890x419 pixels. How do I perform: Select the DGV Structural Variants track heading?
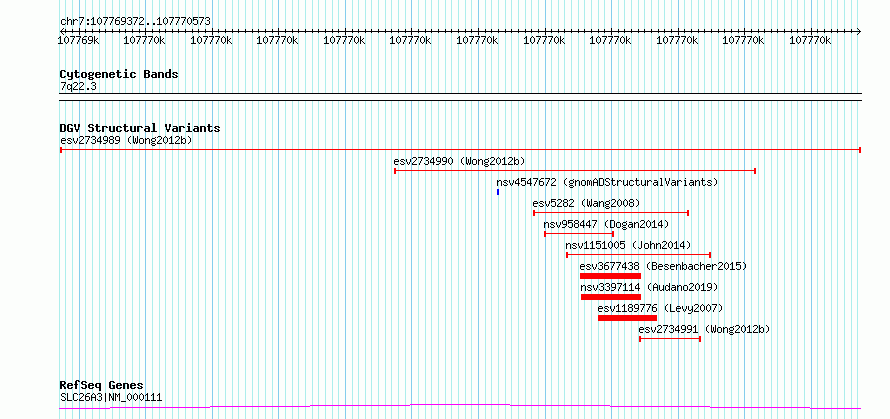click(x=140, y=128)
